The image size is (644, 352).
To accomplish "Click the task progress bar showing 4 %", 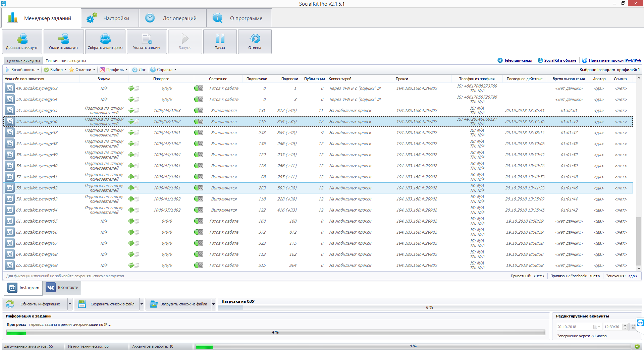I will tap(276, 333).
